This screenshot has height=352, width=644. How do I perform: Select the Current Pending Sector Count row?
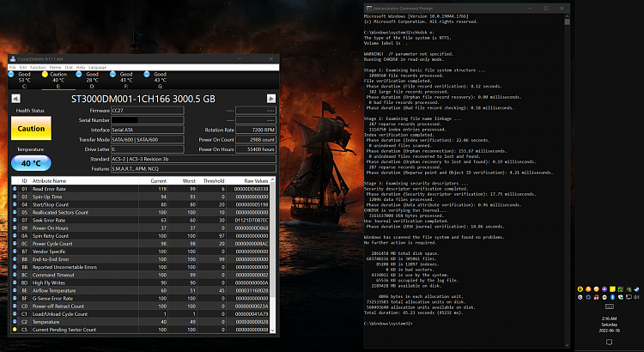(x=141, y=330)
